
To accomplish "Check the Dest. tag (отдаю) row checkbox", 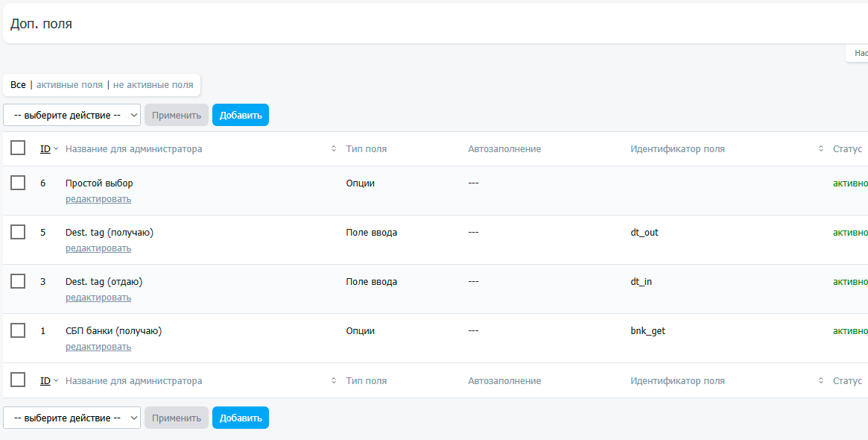I will 18,281.
